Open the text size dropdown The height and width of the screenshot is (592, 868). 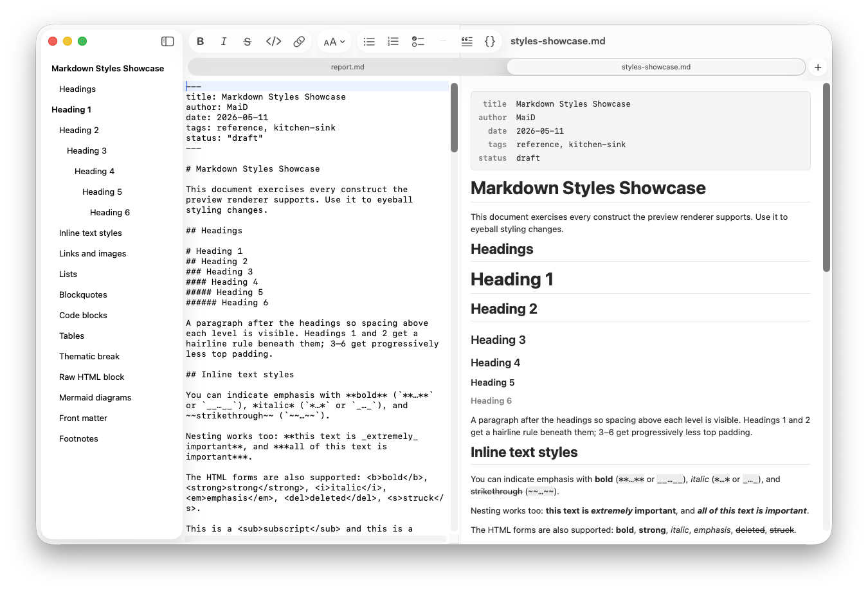334,42
